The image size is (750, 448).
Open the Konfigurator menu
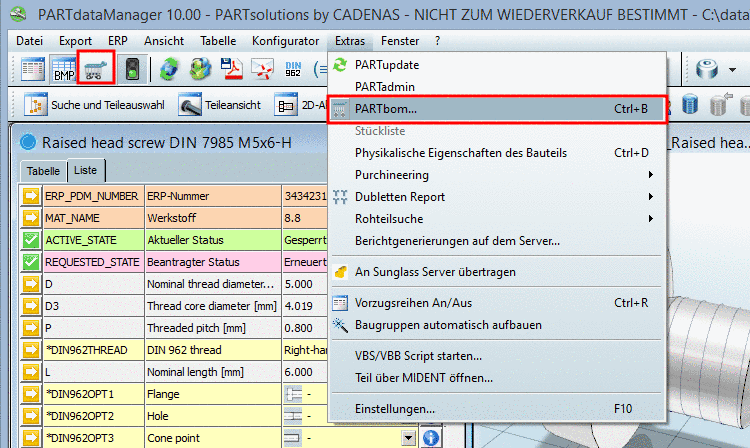coord(285,41)
